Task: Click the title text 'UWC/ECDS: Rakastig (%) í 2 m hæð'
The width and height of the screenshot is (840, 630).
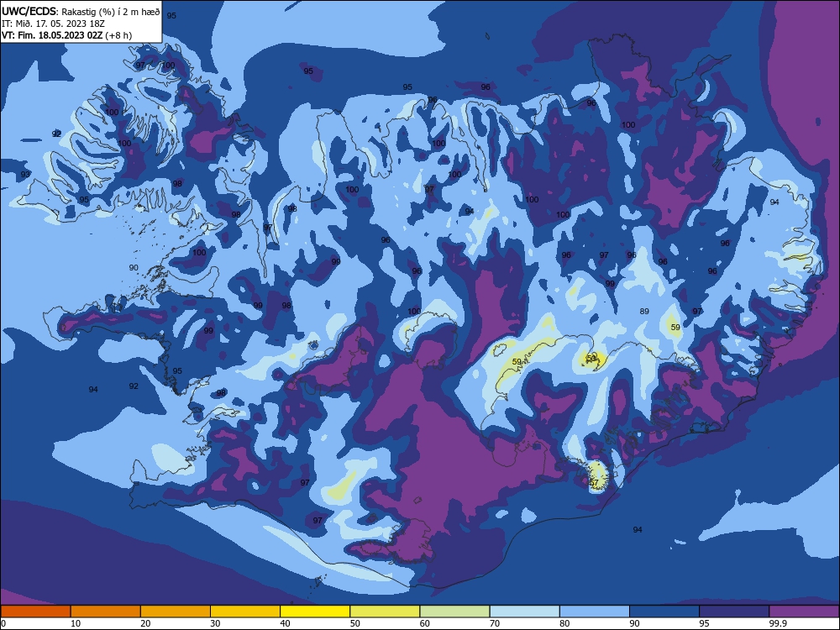Action: click(x=81, y=12)
